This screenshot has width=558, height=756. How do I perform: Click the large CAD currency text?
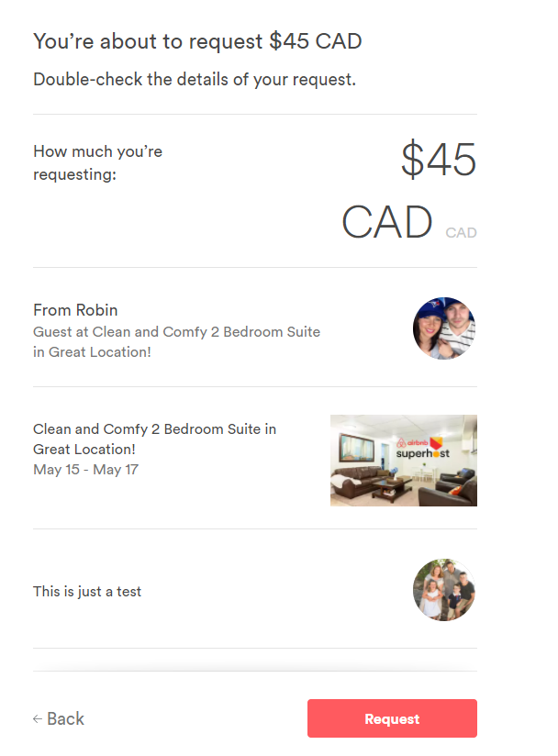pos(387,222)
